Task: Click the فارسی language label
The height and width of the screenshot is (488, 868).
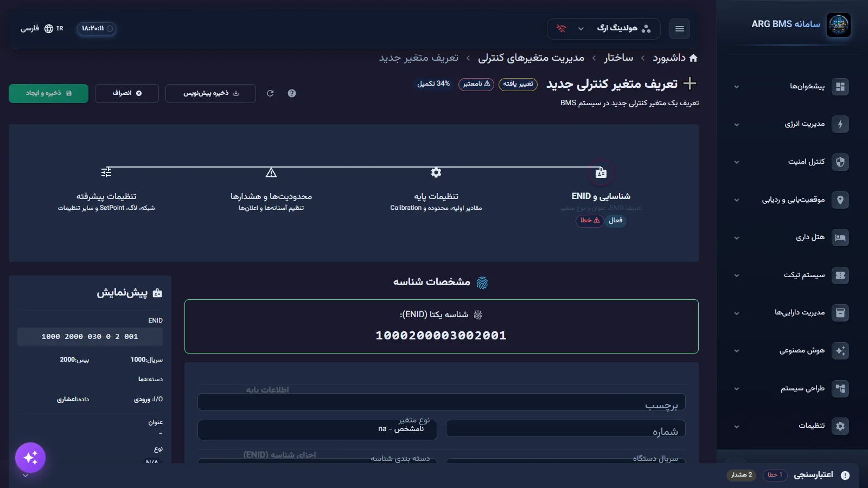Action: coord(30,29)
